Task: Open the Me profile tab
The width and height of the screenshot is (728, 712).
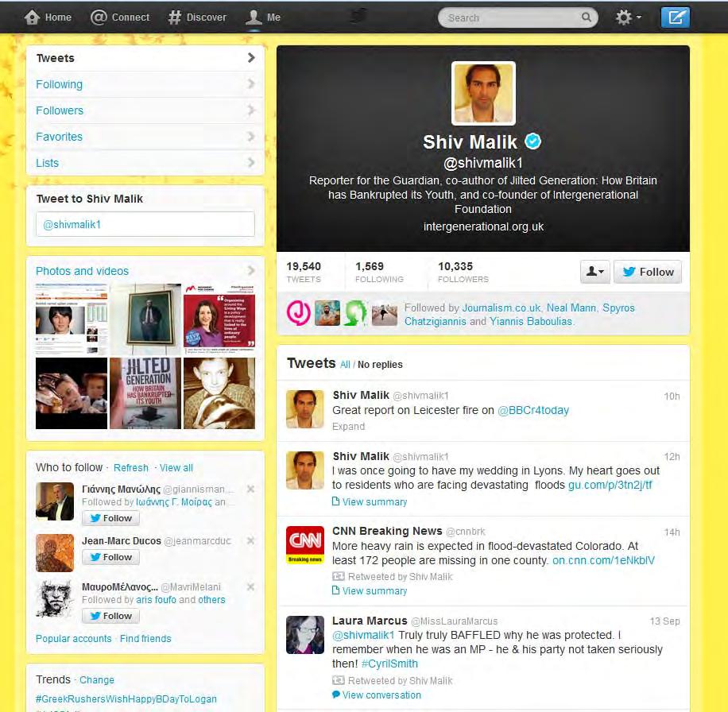Action: tap(263, 17)
